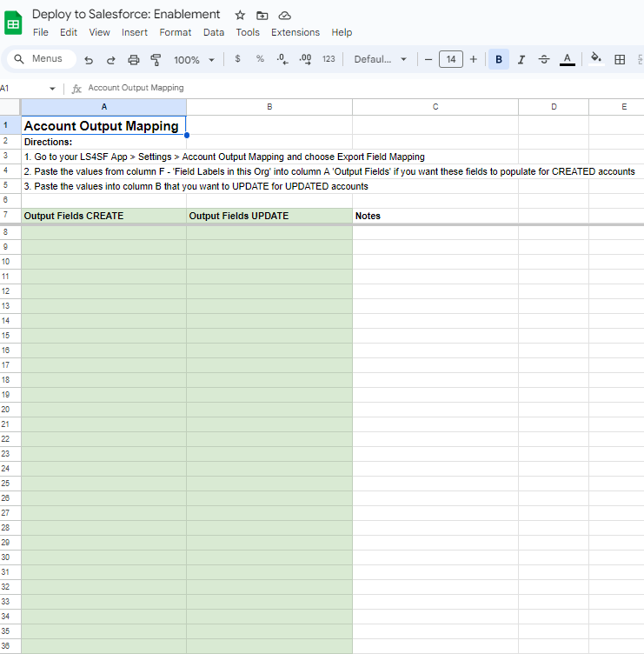The image size is (644, 654).
Task: Toggle italic formatting
Action: [521, 59]
